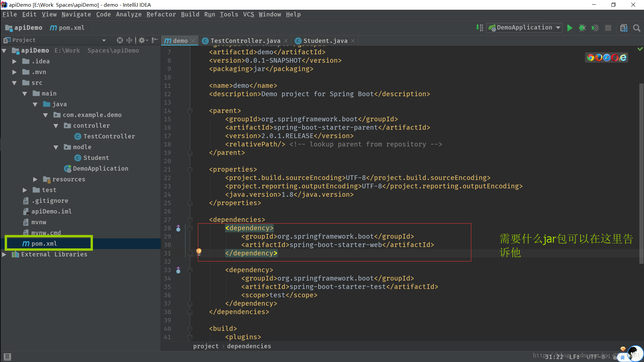Select the Student class in the tree
The image size is (644, 362).
click(x=96, y=158)
